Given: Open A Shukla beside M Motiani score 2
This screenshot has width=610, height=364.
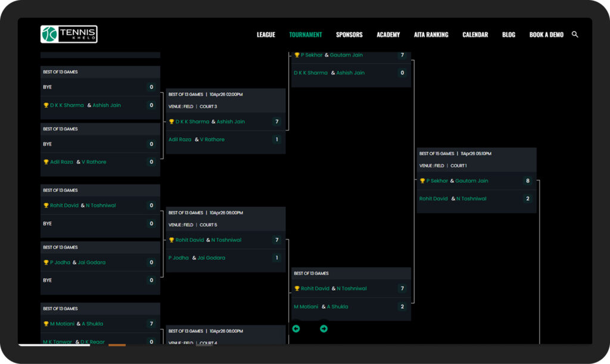Looking at the screenshot, I should [337, 306].
